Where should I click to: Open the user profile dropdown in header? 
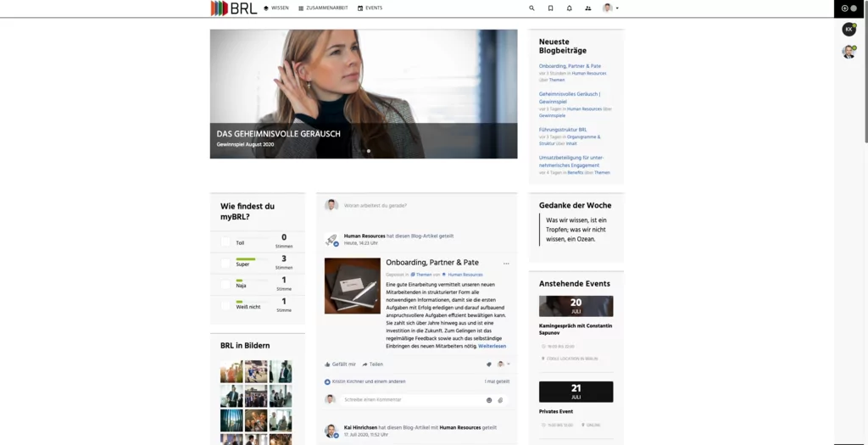[610, 8]
